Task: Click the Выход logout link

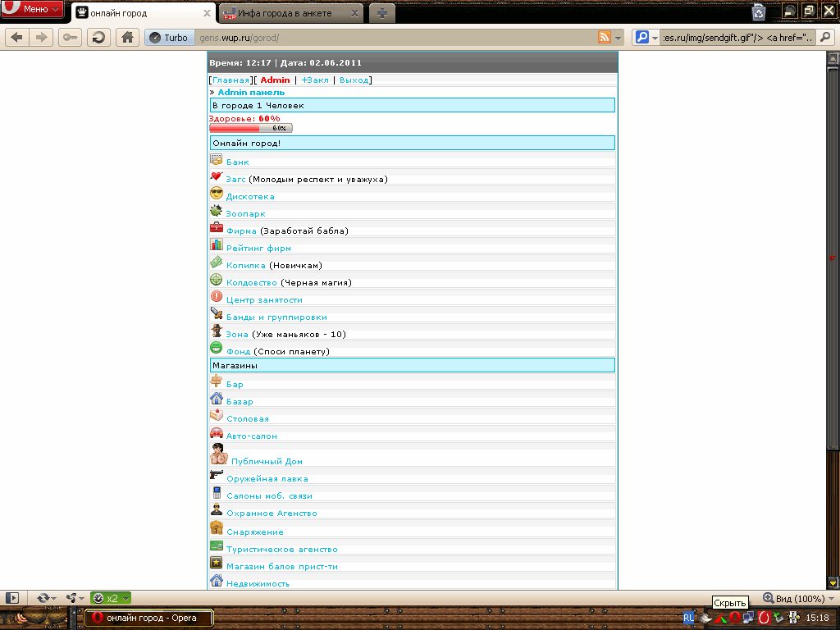Action: [354, 80]
